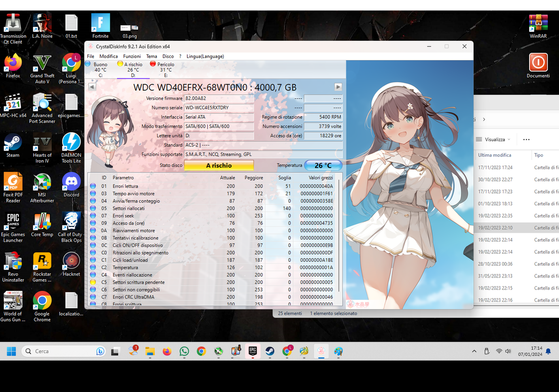Open Call of Duty Black Ops shortcut
Viewport: 559px width, 392px height.
71,227
